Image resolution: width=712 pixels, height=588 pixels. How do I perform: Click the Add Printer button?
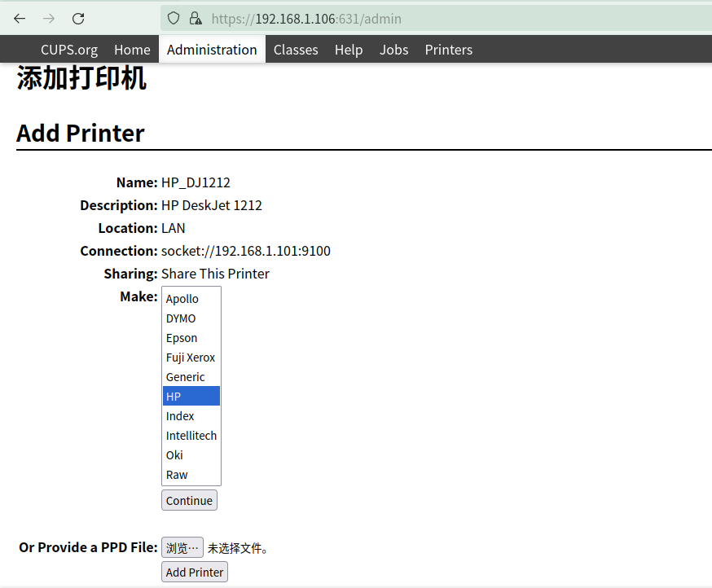(x=195, y=573)
